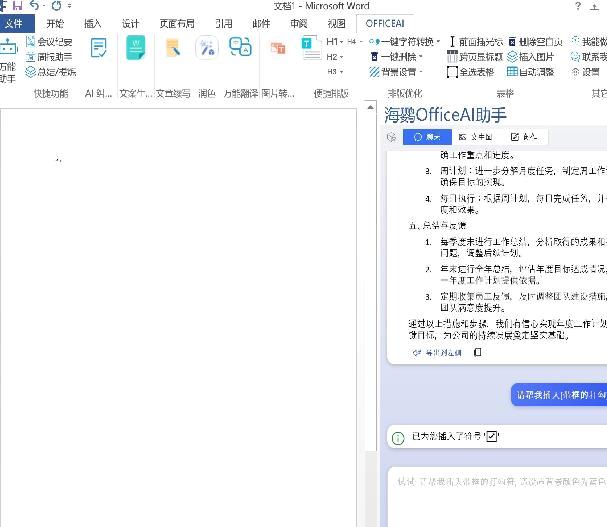
Task: Click the blue user message bubble
Action: point(559,395)
